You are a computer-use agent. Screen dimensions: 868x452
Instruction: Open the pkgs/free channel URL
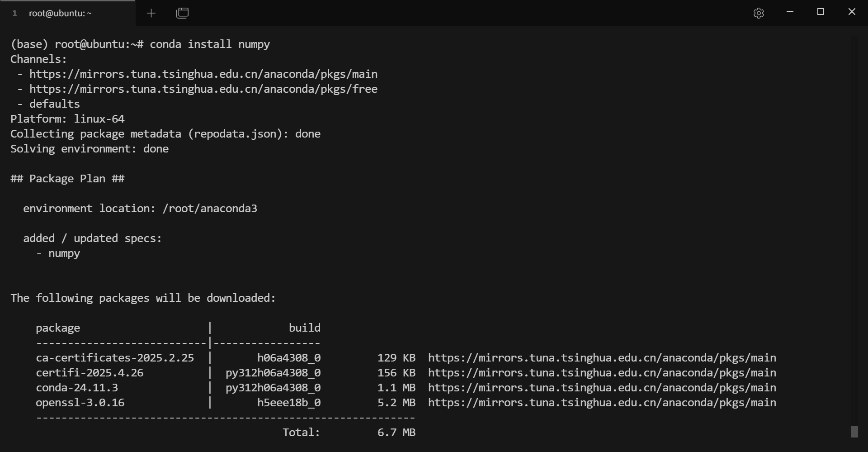coord(203,89)
